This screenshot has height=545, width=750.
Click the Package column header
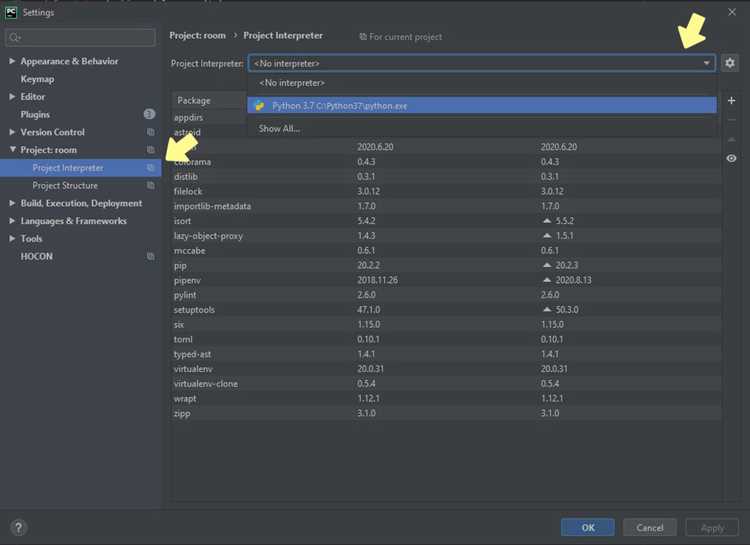click(x=209, y=100)
